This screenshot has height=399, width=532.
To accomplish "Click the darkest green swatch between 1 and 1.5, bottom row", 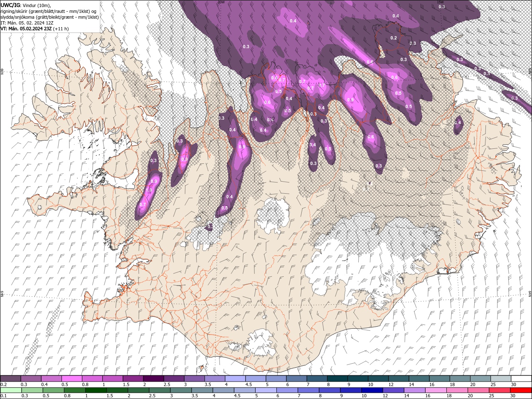I will (96, 390).
